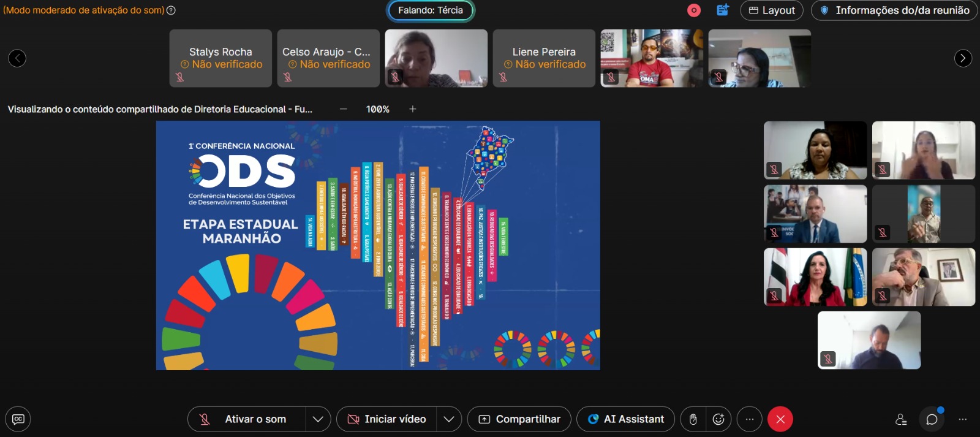Click the help icon beside moderated mode
Image resolution: width=980 pixels, height=437 pixels.
click(x=171, y=10)
